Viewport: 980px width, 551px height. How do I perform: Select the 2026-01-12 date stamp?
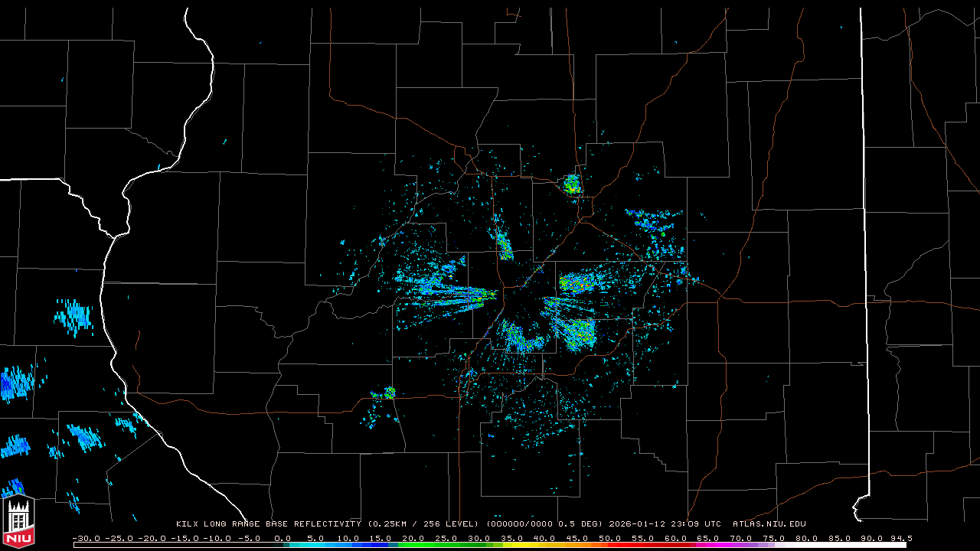[x=637, y=524]
